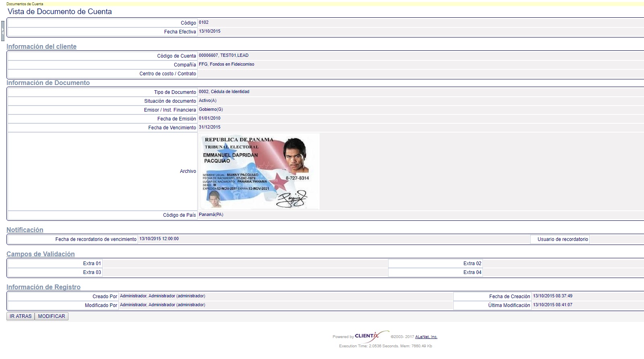Toggle the Información de Documento section header
Image resolution: width=644 pixels, height=359 pixels.
(48, 83)
